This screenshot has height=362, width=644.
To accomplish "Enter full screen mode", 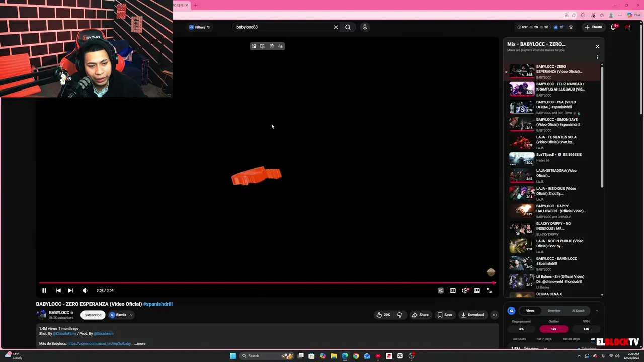I will pos(489,290).
